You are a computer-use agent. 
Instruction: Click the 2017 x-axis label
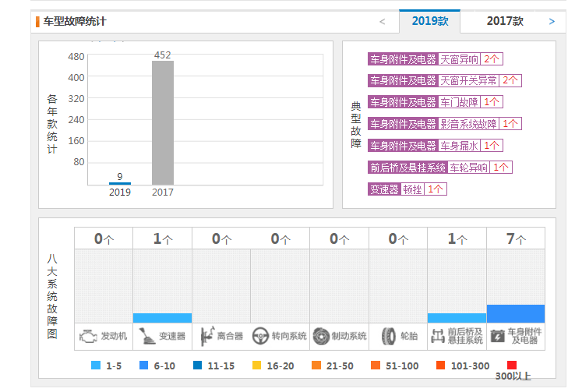pyautogui.click(x=163, y=192)
